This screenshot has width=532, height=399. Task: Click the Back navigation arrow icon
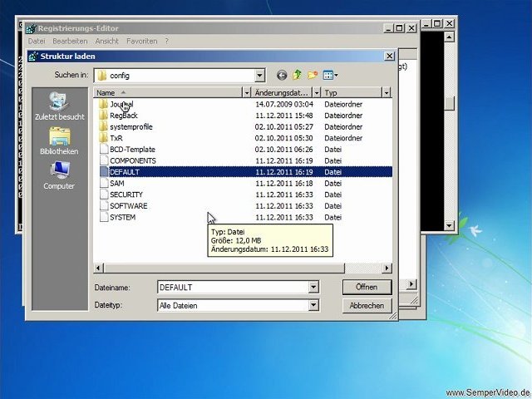click(x=282, y=76)
